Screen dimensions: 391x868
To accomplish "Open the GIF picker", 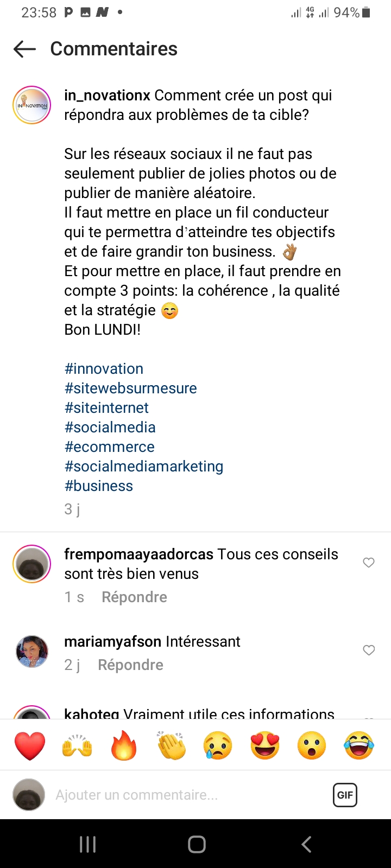I will point(345,795).
